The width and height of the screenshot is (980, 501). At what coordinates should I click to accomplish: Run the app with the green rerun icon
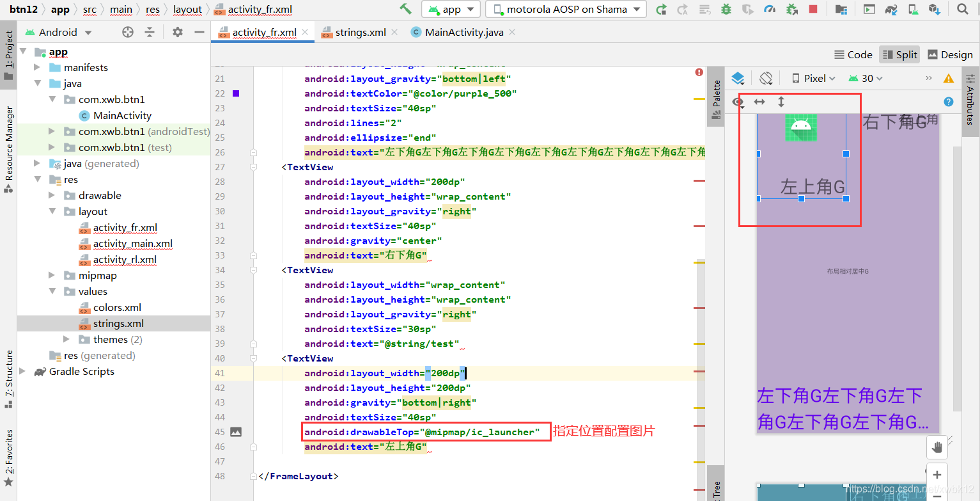tap(662, 9)
